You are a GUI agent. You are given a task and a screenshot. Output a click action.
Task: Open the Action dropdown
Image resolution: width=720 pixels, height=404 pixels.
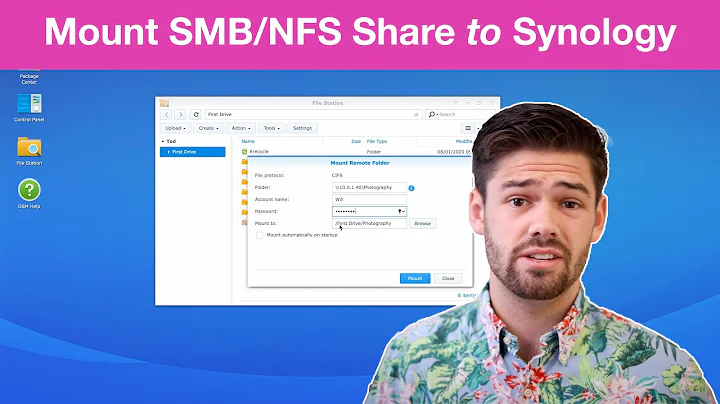click(x=241, y=128)
